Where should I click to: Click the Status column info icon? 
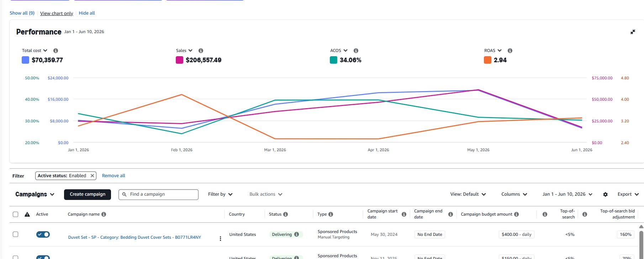tap(285, 214)
